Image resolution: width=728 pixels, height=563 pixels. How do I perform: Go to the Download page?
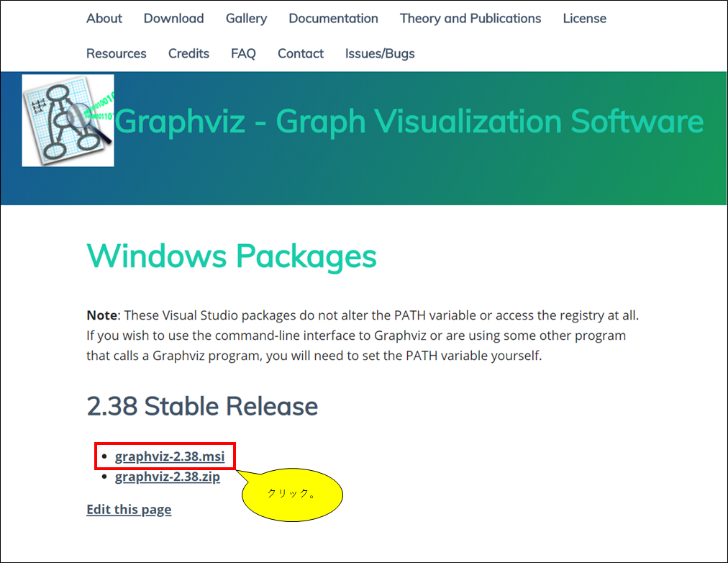point(173,18)
